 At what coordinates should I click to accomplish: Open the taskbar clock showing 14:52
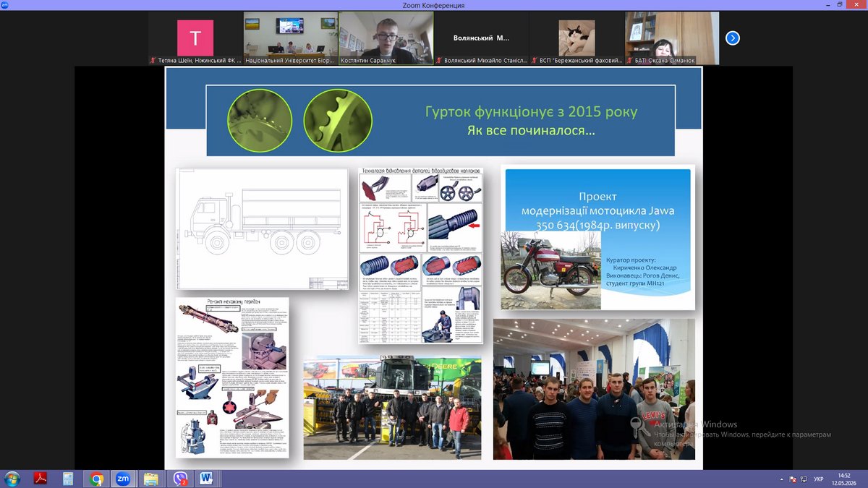843,479
